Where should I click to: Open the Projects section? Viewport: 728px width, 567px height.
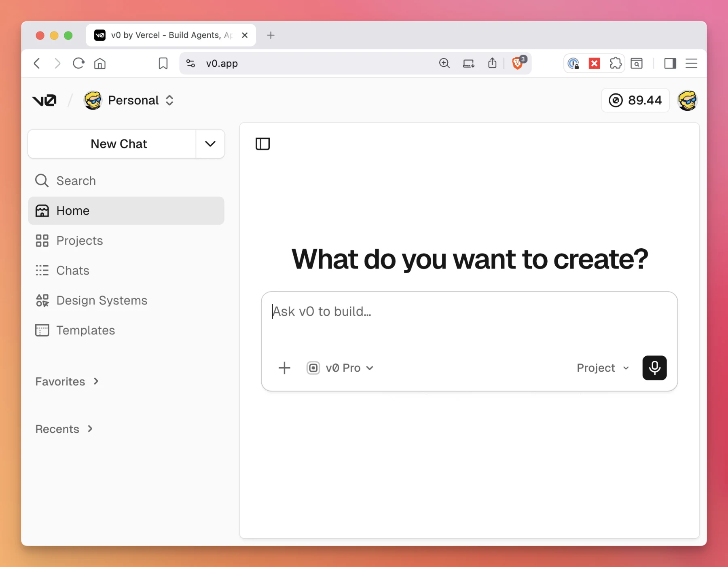coord(126,241)
